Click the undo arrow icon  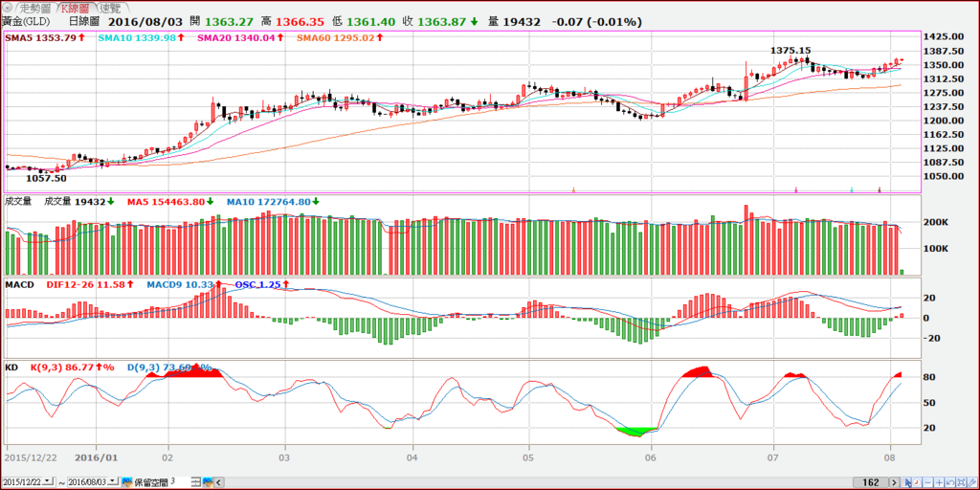click(950, 482)
